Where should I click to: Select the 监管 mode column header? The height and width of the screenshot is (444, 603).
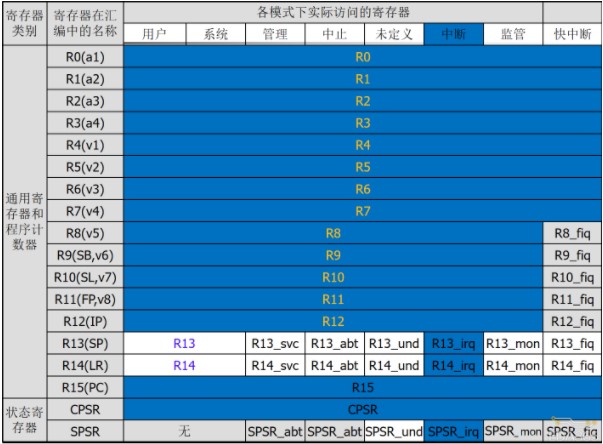(513, 34)
